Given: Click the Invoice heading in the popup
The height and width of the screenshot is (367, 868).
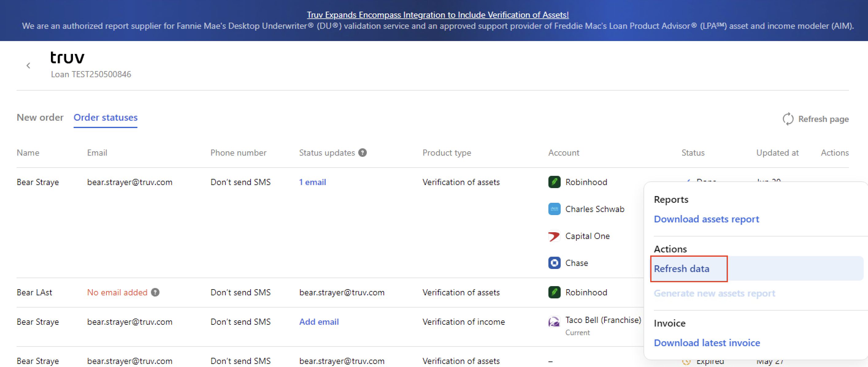Looking at the screenshot, I should [x=670, y=323].
